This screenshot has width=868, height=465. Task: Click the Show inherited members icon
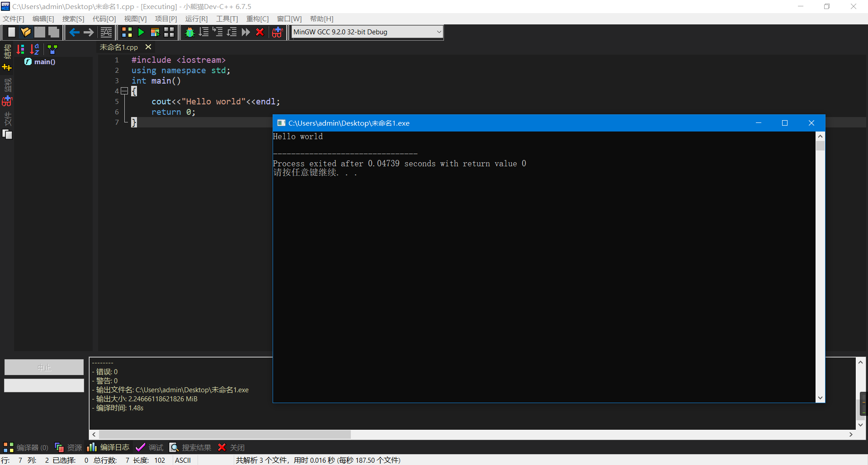[x=52, y=49]
